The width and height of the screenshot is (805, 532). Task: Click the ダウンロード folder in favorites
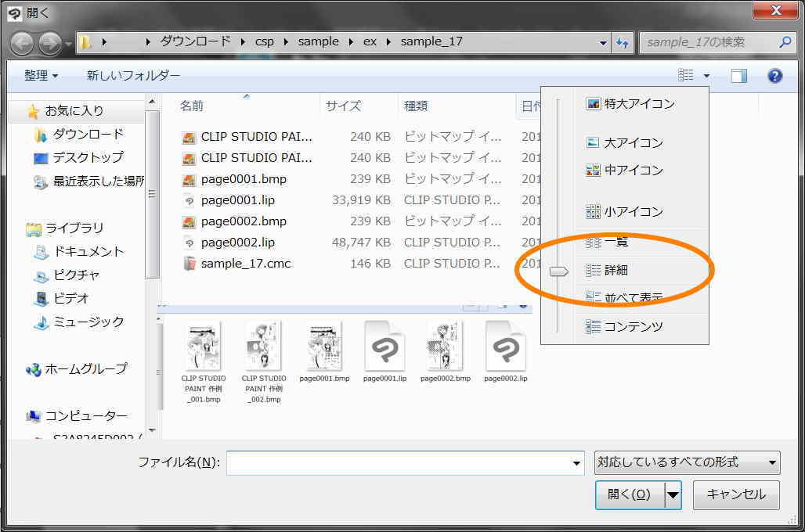(88, 135)
